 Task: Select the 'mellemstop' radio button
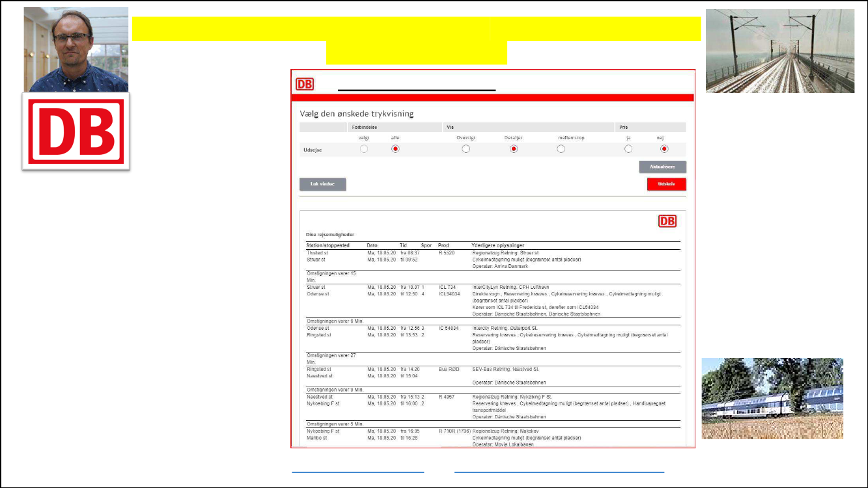click(561, 149)
